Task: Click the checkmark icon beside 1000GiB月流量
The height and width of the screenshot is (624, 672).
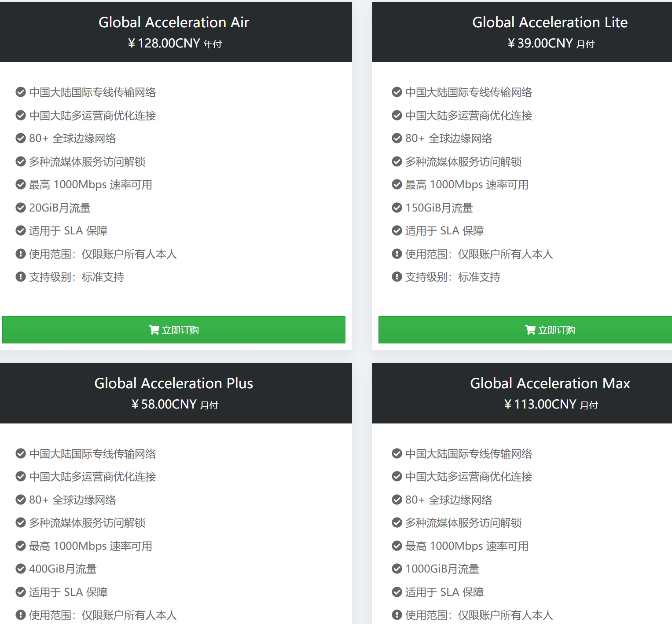Action: pos(397,569)
